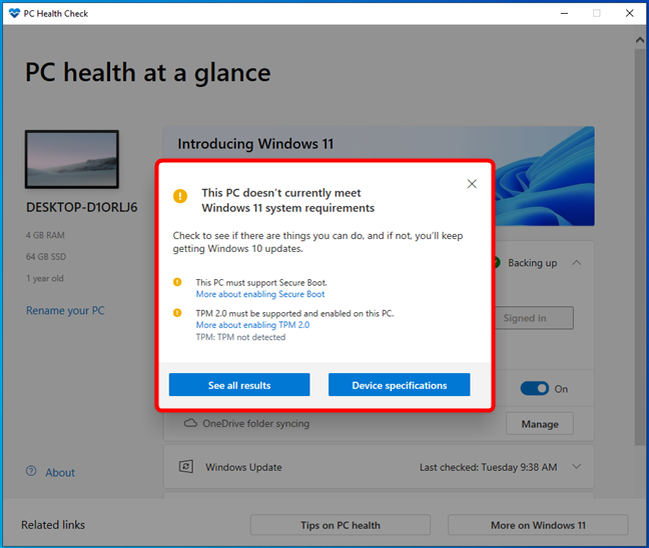The height and width of the screenshot is (548, 649).
Task: Collapse the Backing up section chevron
Action: 577,263
